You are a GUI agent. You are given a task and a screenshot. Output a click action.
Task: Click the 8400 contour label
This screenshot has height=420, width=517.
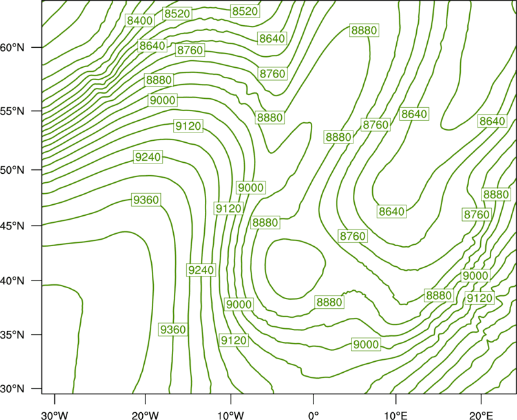pyautogui.click(x=140, y=21)
